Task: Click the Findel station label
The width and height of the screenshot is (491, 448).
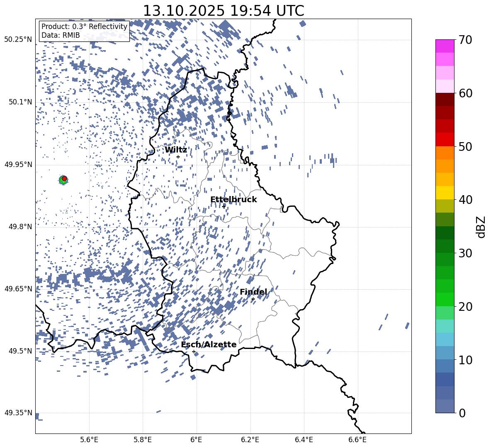Action: [254, 292]
